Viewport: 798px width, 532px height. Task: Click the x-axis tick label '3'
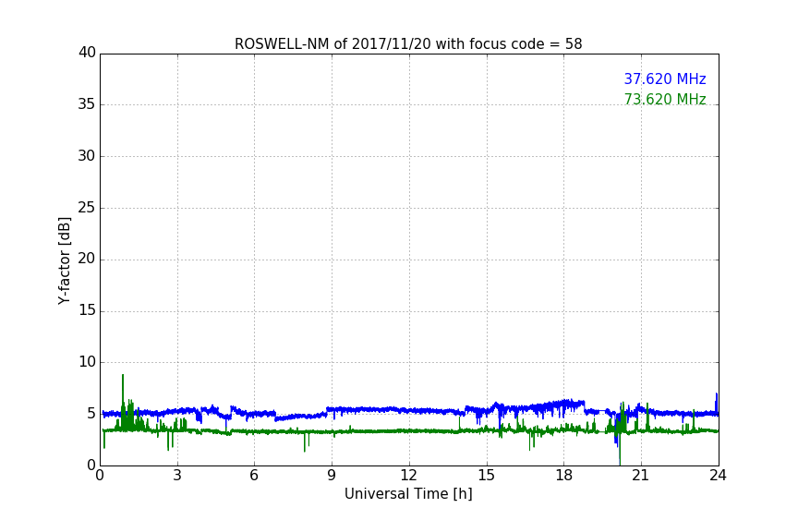click(x=177, y=476)
